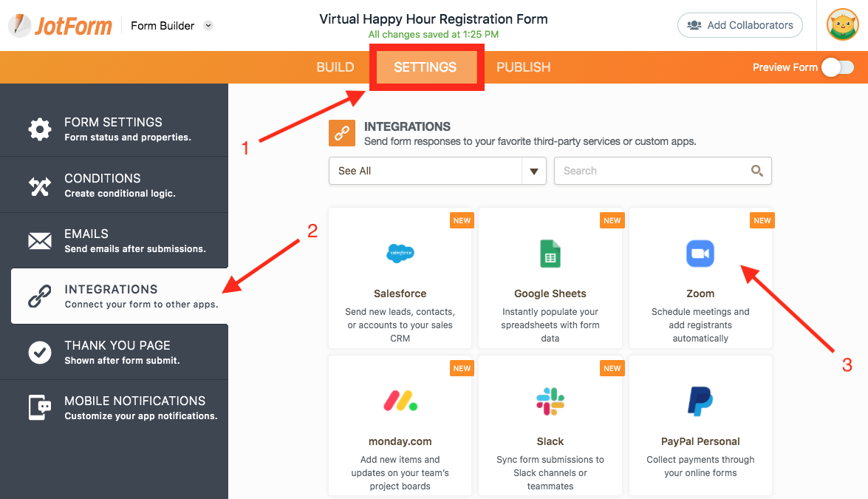
Task: Click the Form Builder label
Action: (x=163, y=25)
